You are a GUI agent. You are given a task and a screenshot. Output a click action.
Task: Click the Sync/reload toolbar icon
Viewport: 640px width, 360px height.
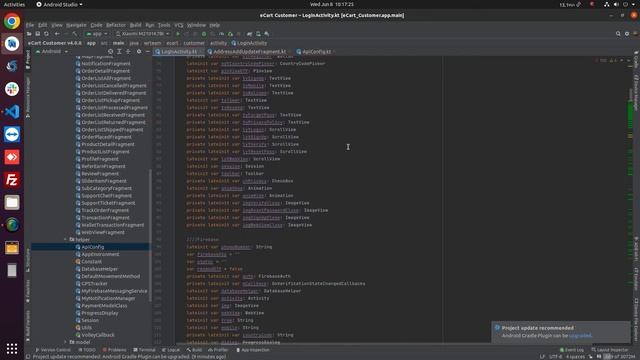click(46, 34)
